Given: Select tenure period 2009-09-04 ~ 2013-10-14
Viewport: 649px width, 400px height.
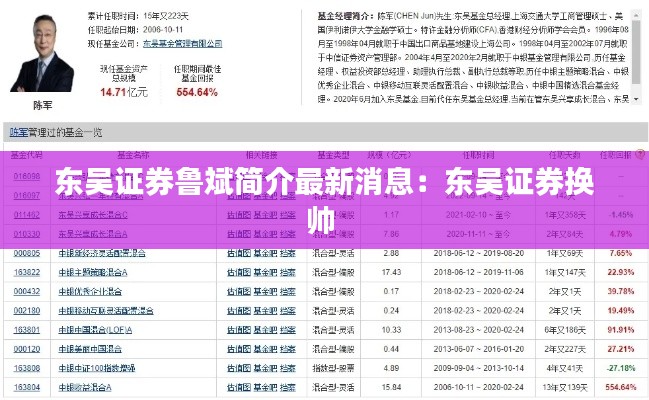Looking at the screenshot, I should (478, 368).
